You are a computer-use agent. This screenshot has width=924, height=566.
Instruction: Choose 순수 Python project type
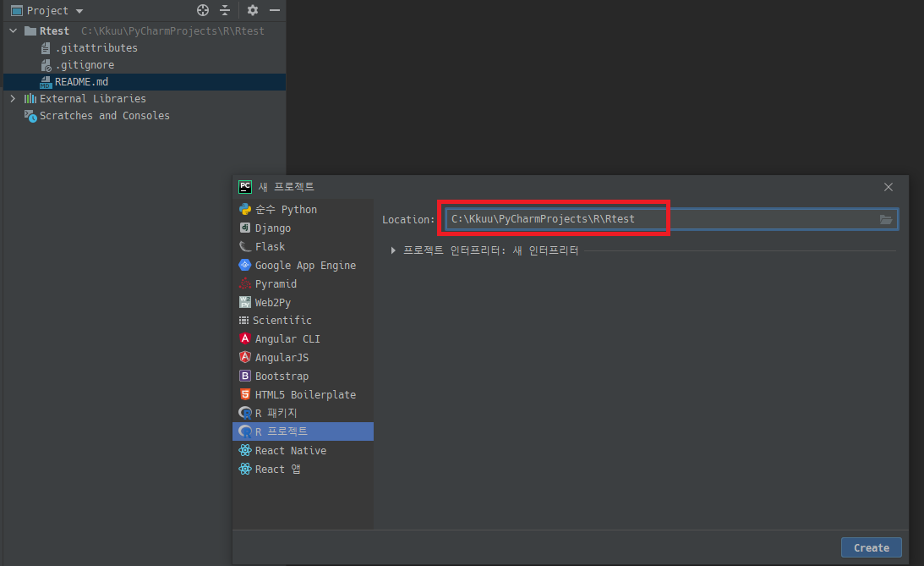tap(303, 209)
